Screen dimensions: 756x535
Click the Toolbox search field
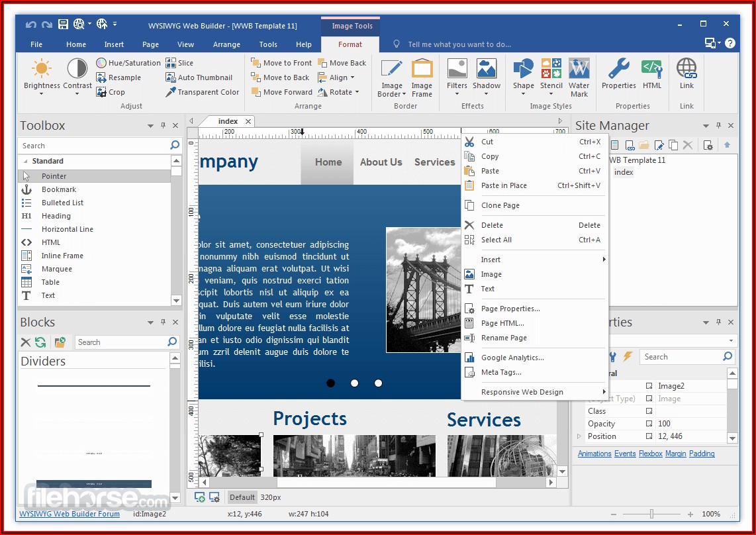[x=94, y=146]
